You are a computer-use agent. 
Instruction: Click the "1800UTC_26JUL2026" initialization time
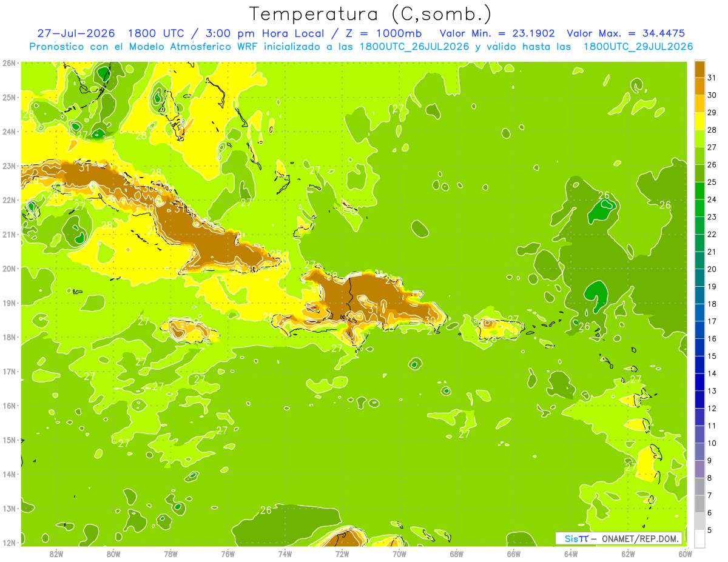(x=414, y=46)
